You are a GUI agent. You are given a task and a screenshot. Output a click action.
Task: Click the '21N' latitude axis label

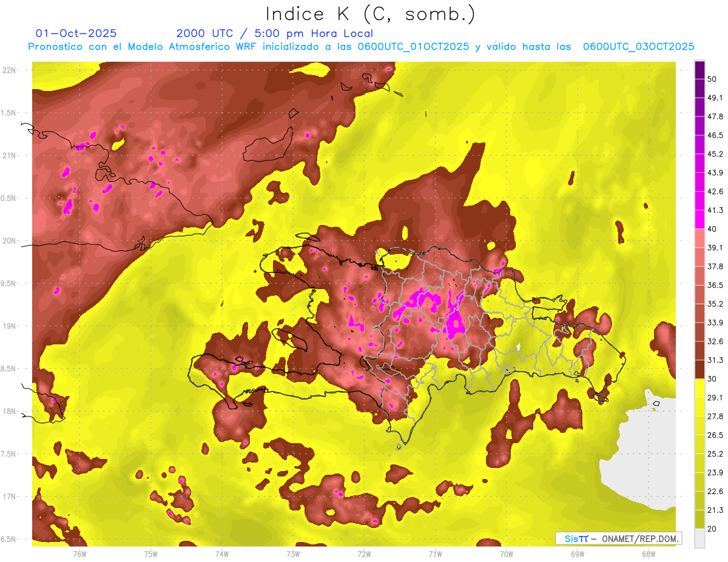[10, 155]
